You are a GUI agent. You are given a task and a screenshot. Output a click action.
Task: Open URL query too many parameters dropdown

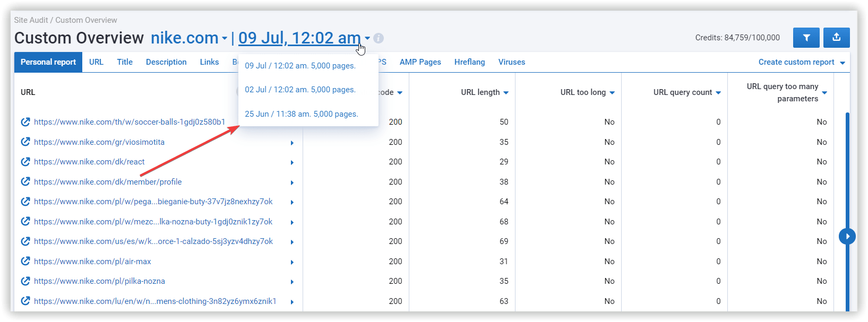click(x=824, y=93)
